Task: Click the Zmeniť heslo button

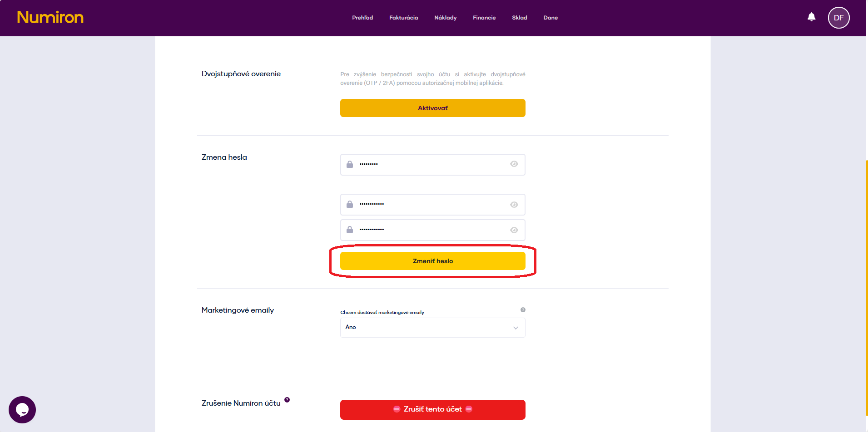Action: point(432,261)
